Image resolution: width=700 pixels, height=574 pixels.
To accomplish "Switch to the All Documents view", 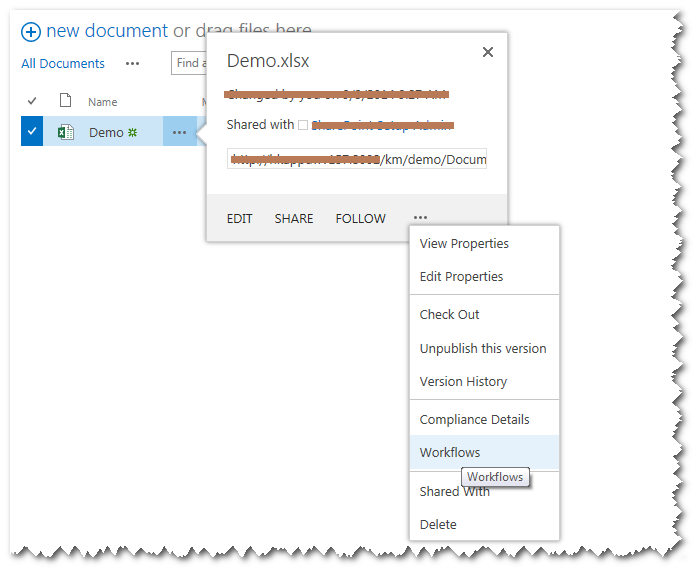I will pos(62,64).
